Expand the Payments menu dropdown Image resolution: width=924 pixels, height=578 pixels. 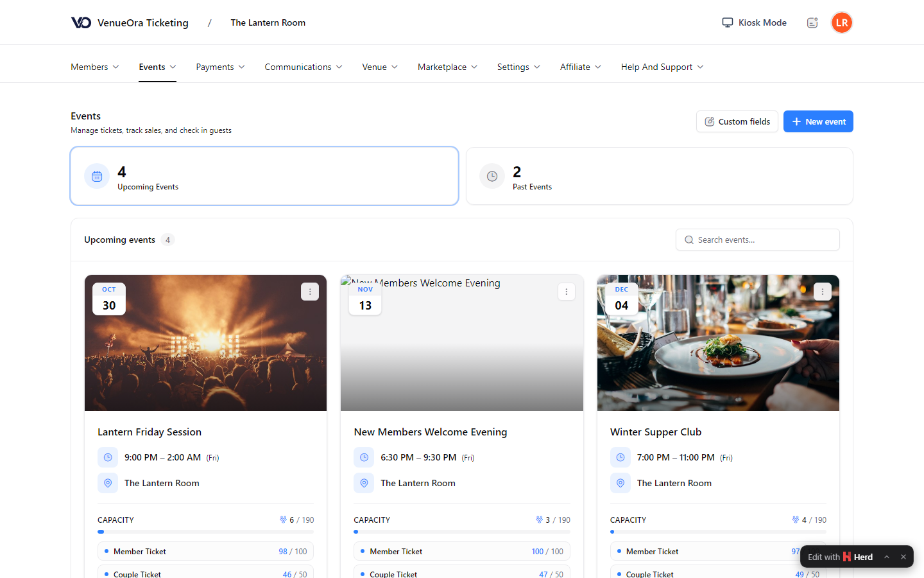[220, 67]
